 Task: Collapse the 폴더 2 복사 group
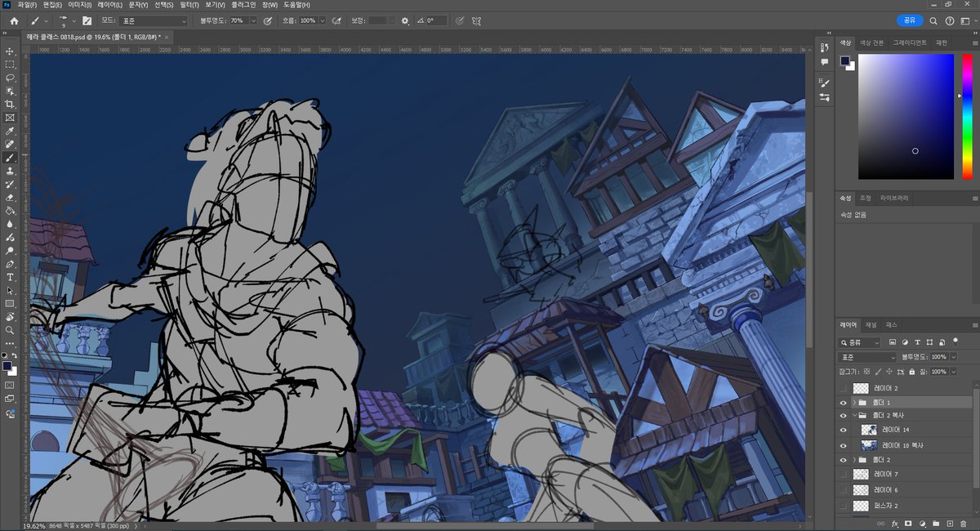[x=854, y=415]
